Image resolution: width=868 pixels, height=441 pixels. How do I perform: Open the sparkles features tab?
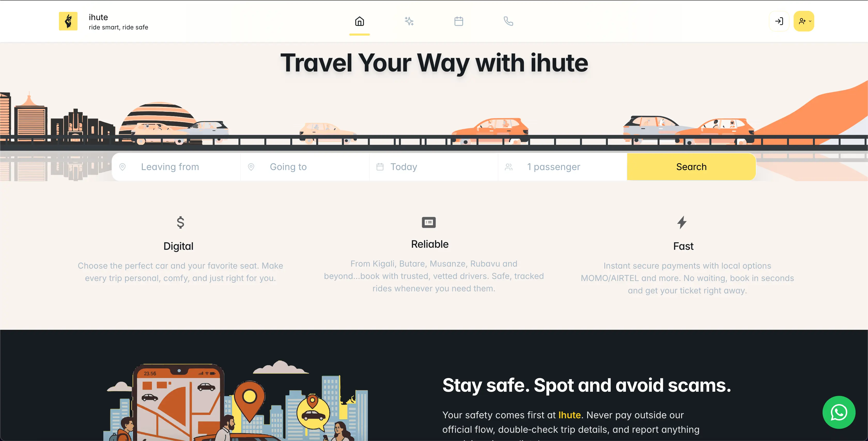(x=409, y=21)
